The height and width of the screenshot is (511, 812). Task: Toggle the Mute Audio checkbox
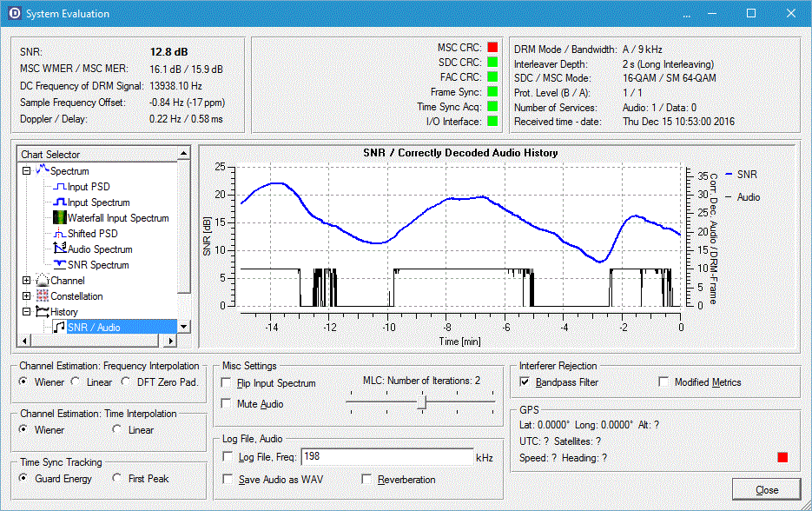tap(226, 403)
